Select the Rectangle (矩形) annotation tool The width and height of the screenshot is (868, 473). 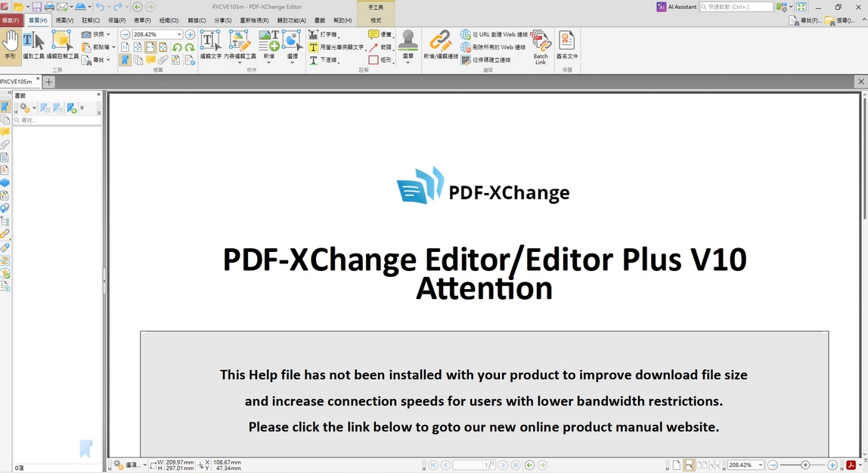[x=381, y=60]
